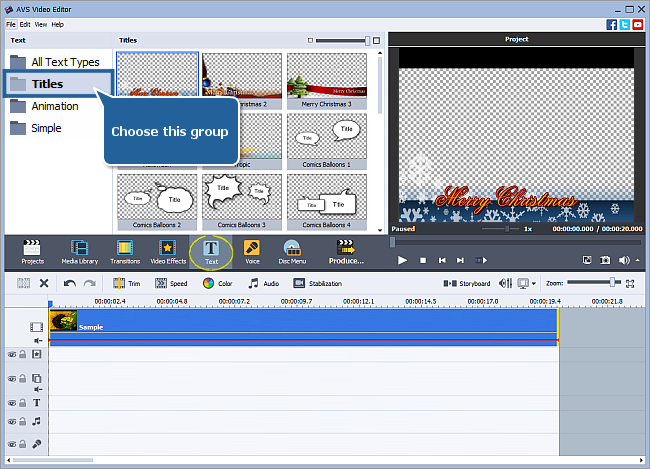Click the Produce... button
Image resolution: width=650 pixels, height=469 pixels.
click(x=346, y=252)
